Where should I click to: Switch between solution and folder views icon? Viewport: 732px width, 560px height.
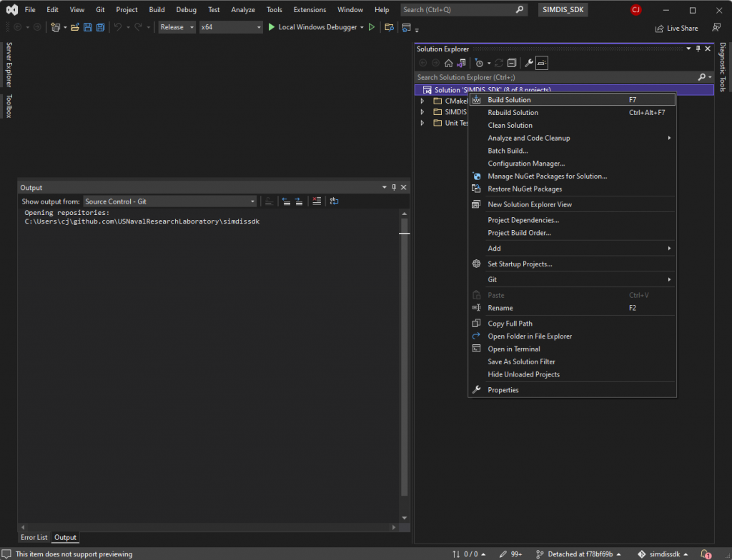coord(461,63)
